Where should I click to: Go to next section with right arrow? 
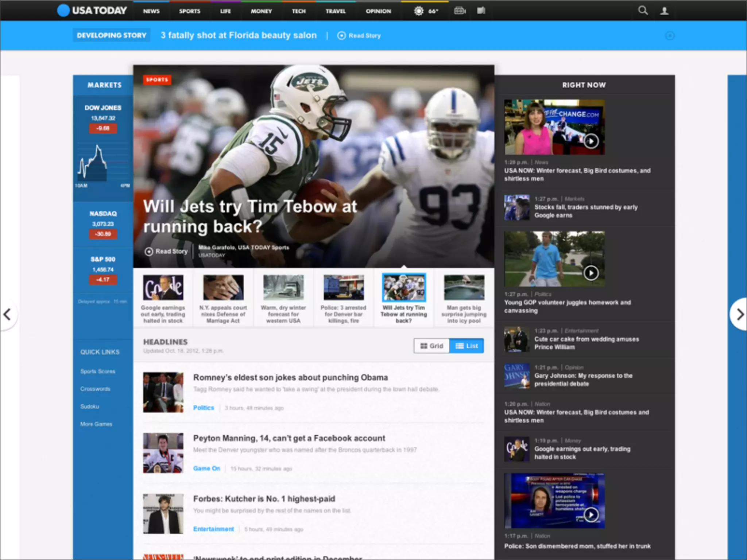click(739, 314)
